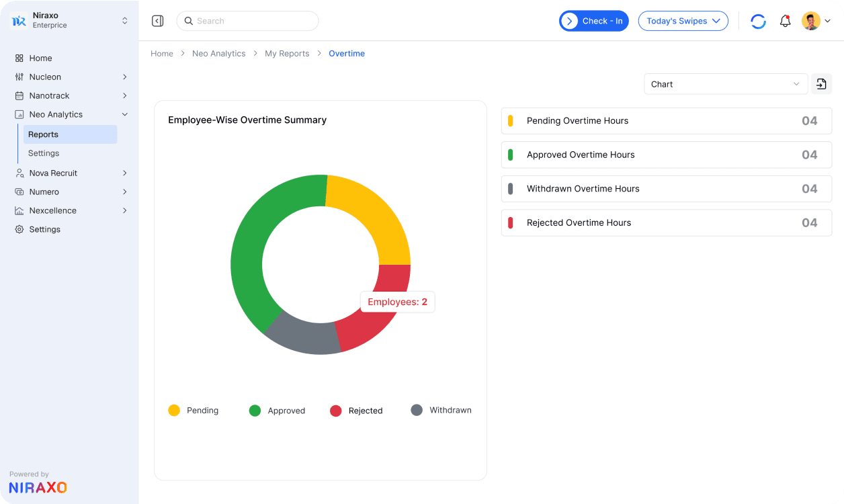Image resolution: width=844 pixels, height=504 pixels.
Task: Open the Today's Swipes dropdown
Action: (x=683, y=21)
